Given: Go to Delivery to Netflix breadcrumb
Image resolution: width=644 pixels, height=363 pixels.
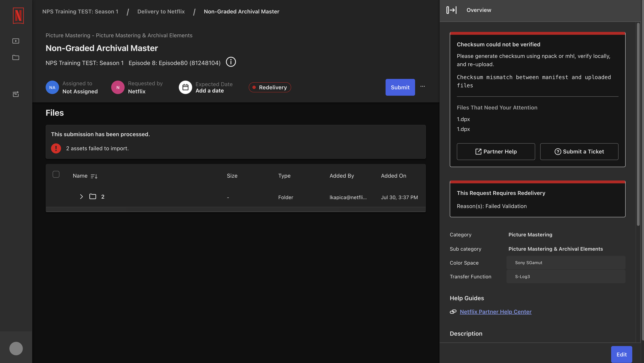Looking at the screenshot, I should tap(161, 12).
